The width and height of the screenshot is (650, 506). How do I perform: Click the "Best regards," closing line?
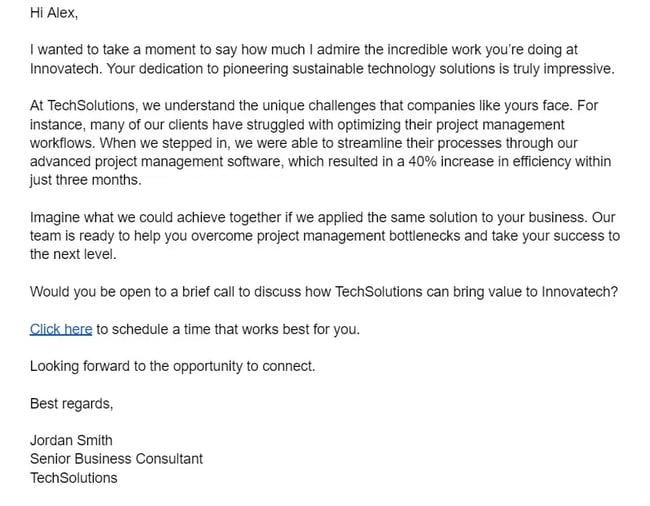[x=72, y=404]
